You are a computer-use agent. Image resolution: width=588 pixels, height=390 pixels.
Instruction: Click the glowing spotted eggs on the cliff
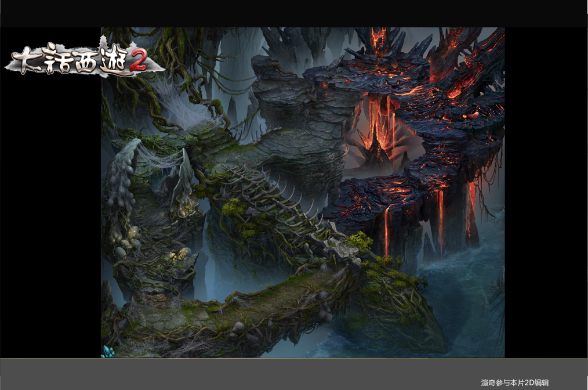[x=179, y=254]
